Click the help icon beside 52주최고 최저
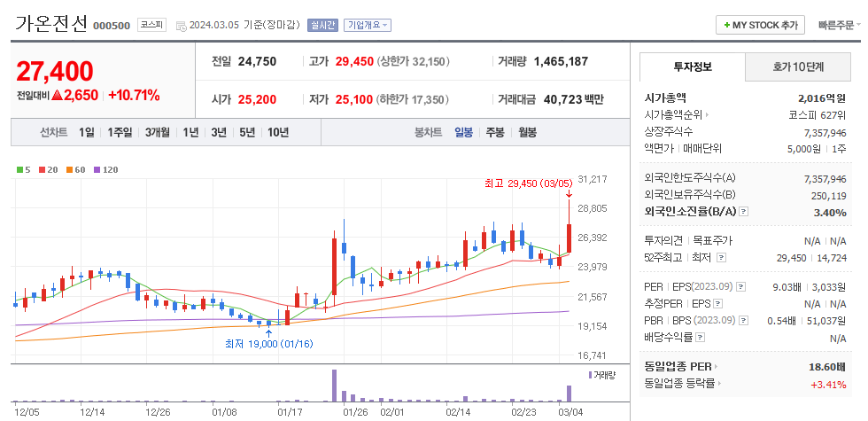This screenshot has width=868, height=421. point(721,258)
